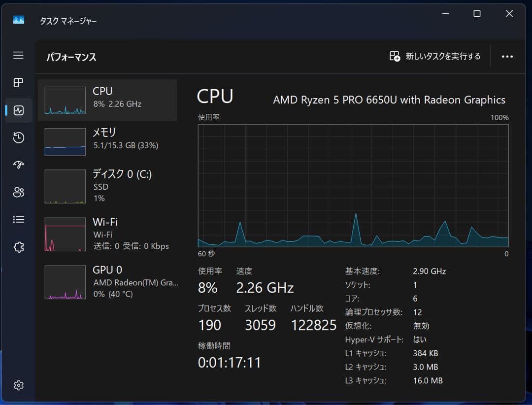Viewport: 532px width, 405px height.
Task: Open the three-dot more options menu
Action: pyautogui.click(x=507, y=56)
